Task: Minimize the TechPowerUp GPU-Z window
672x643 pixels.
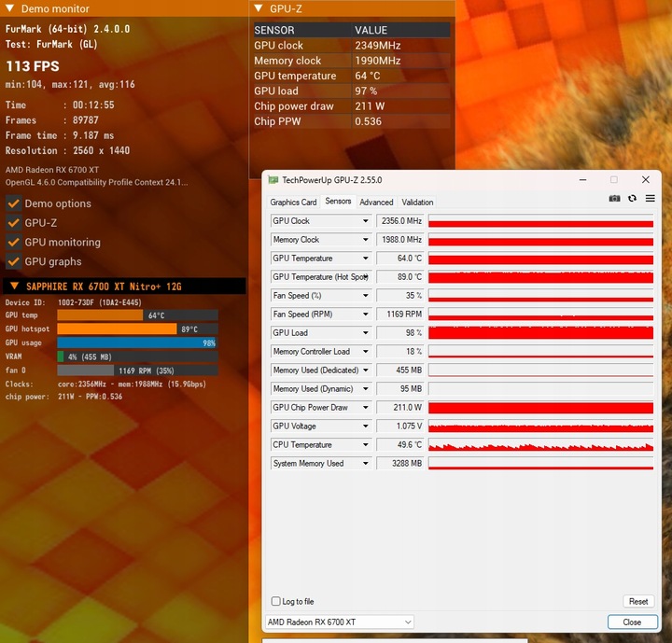Action: [x=582, y=180]
